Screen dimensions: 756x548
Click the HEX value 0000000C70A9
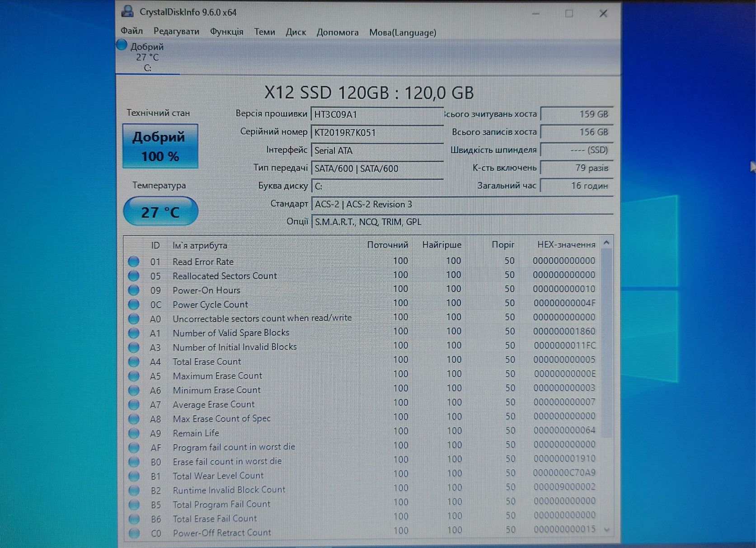[x=564, y=473]
